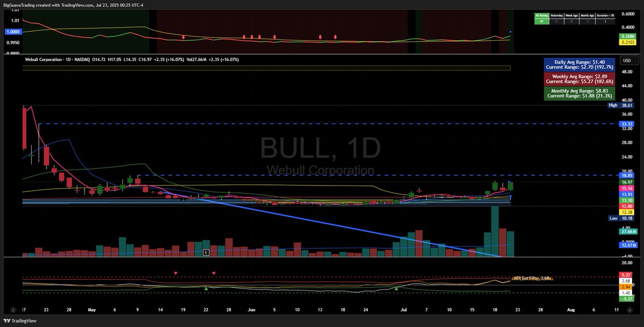644x327 pixels.
Task: Click the 27.66M volume label
Action: point(627,232)
